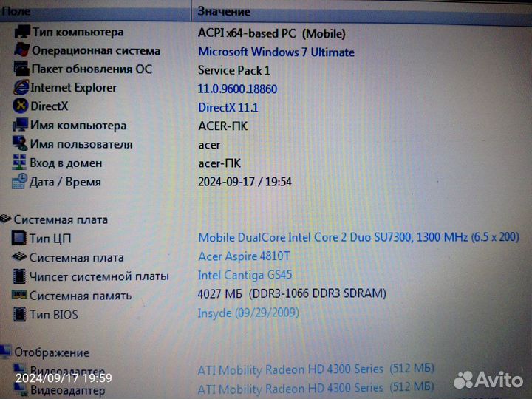
Task: Click the Internet Explorer icon
Action: 21,87
